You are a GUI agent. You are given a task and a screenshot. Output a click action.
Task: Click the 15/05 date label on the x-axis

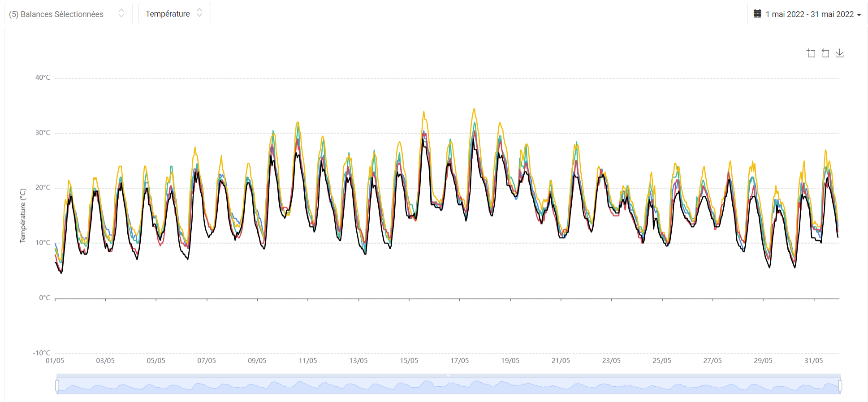tap(409, 361)
